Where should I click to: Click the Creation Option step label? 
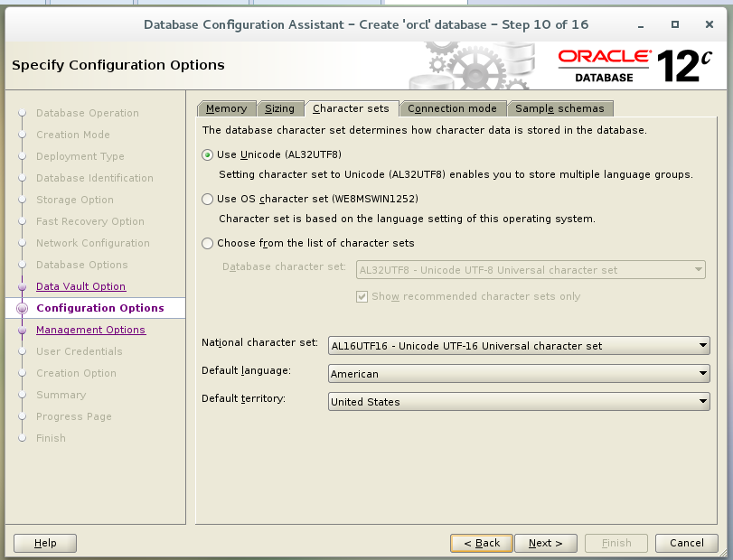click(x=76, y=373)
